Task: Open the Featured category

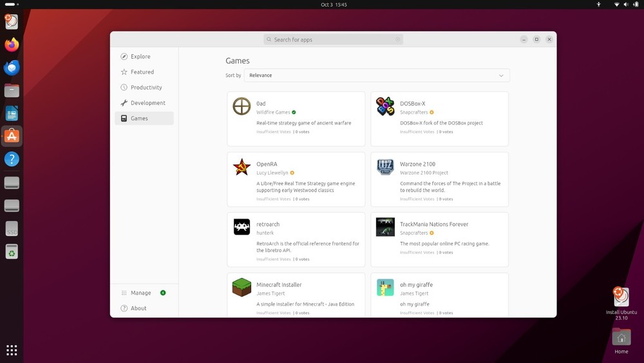Action: 144,72
